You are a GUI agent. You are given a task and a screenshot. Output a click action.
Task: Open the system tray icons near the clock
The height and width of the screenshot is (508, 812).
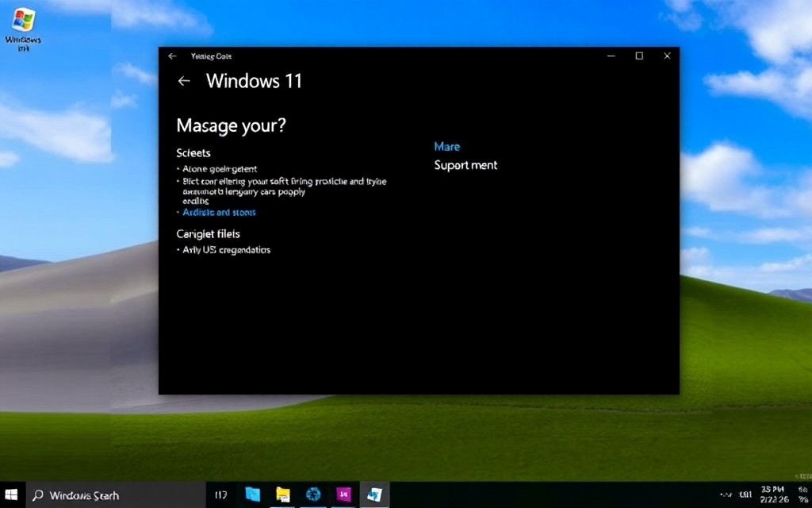coord(736,495)
